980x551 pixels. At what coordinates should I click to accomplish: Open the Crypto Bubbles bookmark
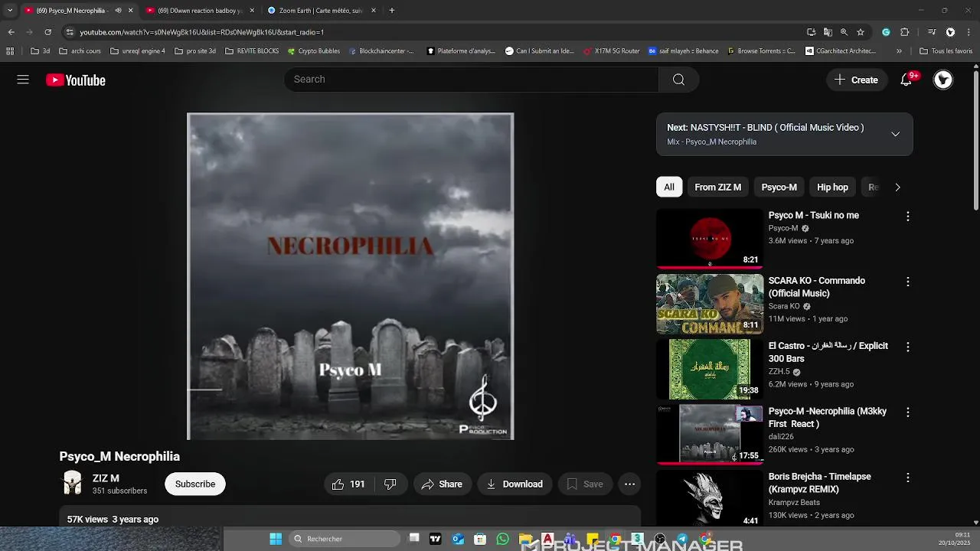point(314,51)
